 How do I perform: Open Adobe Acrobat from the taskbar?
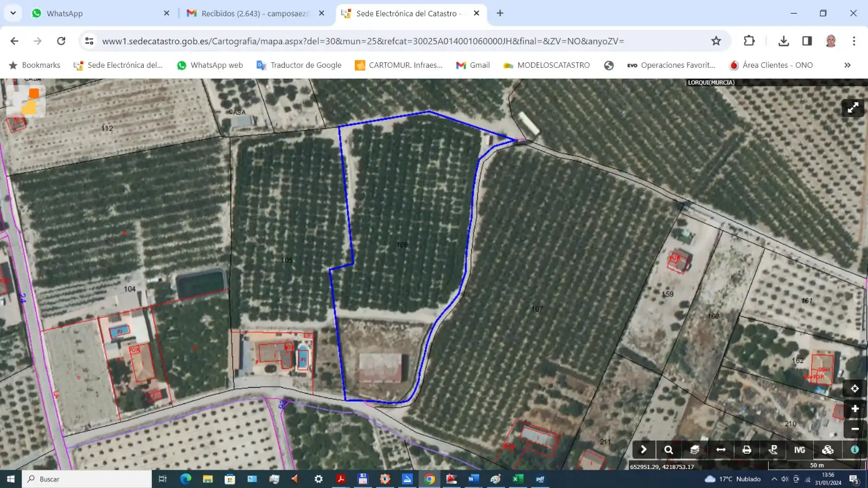coord(341,479)
